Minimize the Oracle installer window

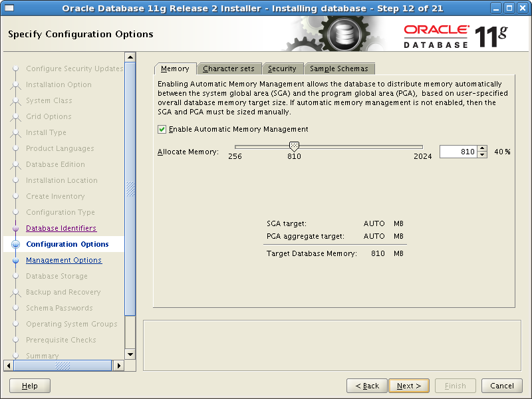coord(496,8)
